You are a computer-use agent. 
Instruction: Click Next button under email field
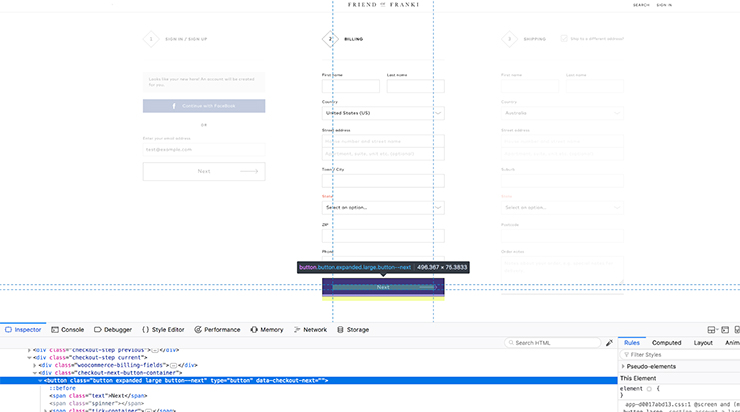(204, 171)
